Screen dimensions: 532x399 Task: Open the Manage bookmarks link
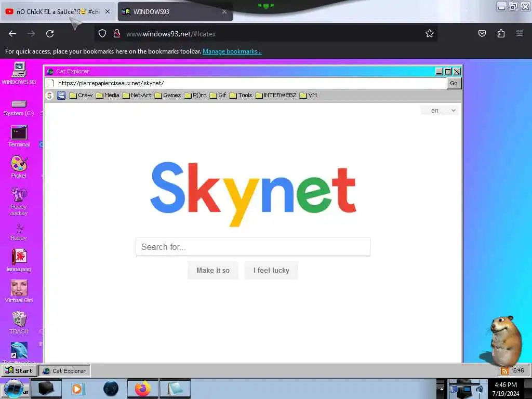pyautogui.click(x=232, y=51)
